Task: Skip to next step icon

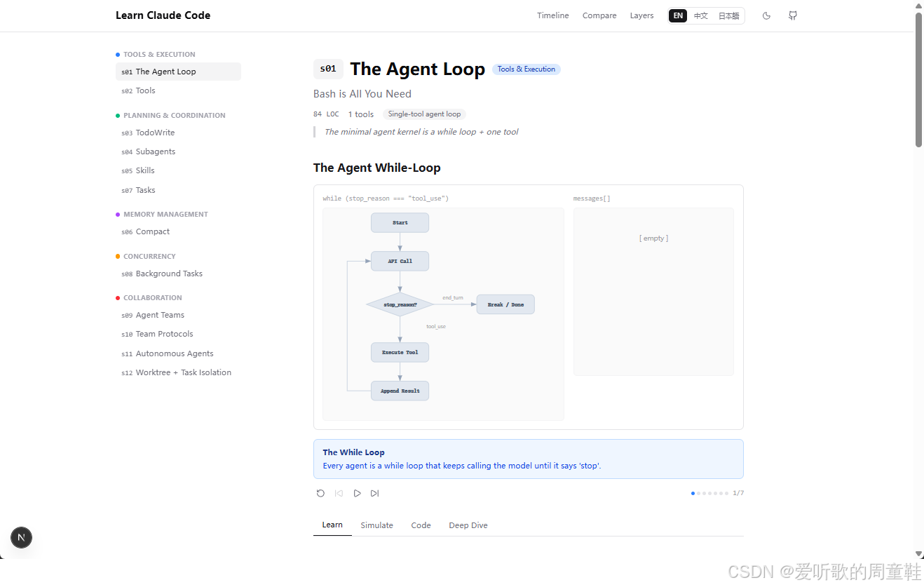Action: (375, 493)
